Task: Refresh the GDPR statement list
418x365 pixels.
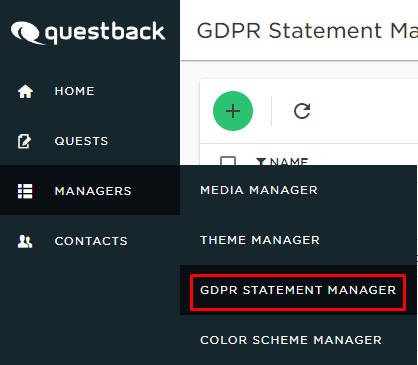Action: (302, 111)
